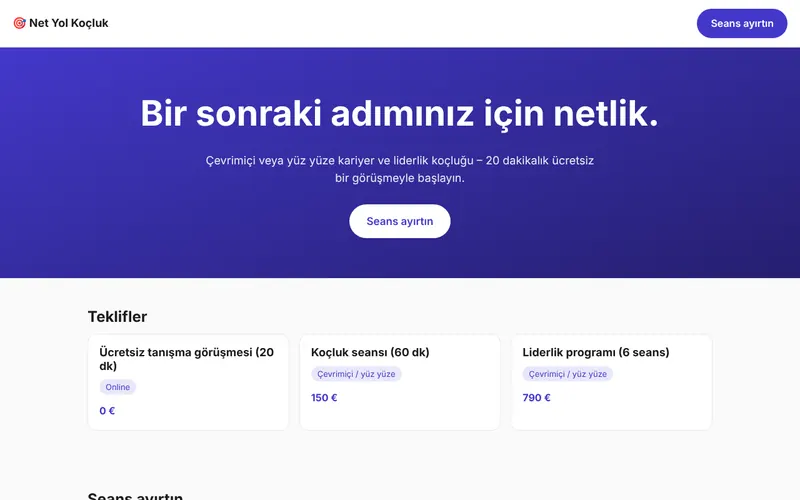This screenshot has height=500, width=800.
Task: Click the 150 € price
Action: [324, 397]
